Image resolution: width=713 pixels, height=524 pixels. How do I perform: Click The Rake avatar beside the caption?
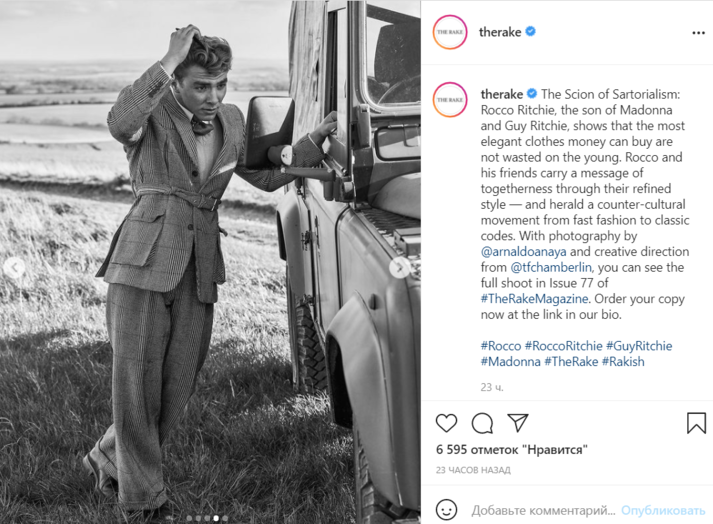coord(450,100)
